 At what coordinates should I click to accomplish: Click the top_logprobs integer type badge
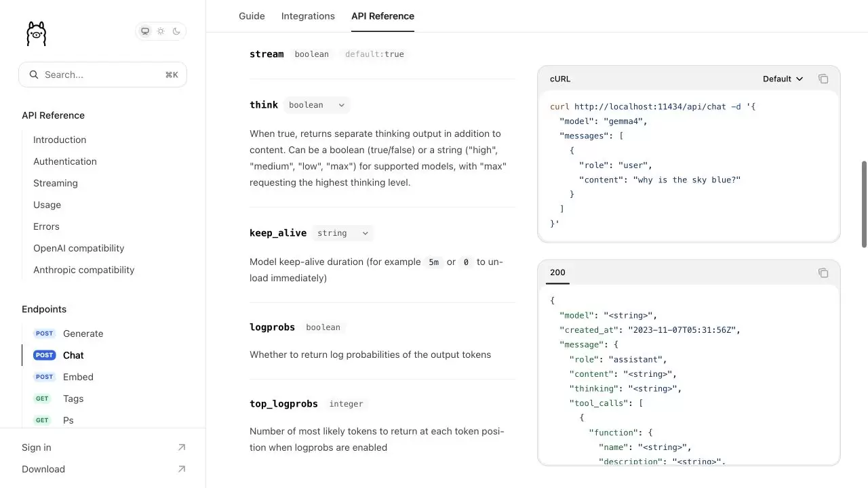coord(346,404)
